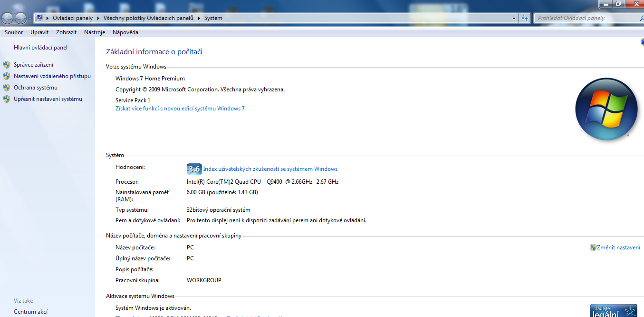Click the Control Panel icon in the address bar
The width and height of the screenshot is (644, 317).
click(39, 18)
